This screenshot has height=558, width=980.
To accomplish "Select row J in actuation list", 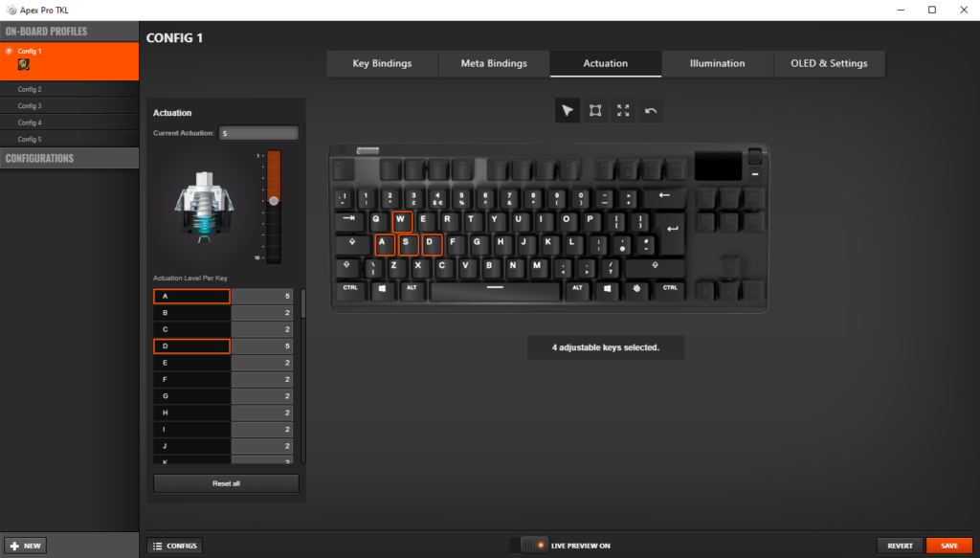I will (222, 446).
